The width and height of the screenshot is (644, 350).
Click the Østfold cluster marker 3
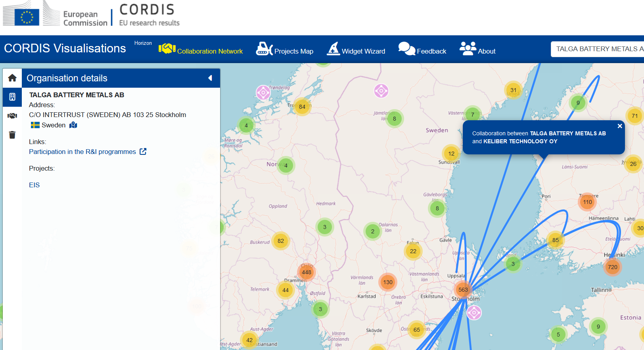pos(320,309)
